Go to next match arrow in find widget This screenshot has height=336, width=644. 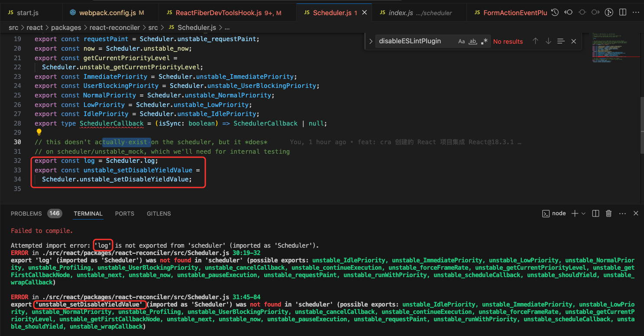point(548,41)
